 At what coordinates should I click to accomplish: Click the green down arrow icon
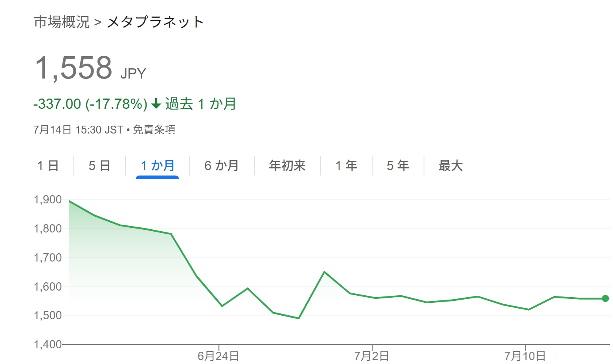(x=156, y=104)
